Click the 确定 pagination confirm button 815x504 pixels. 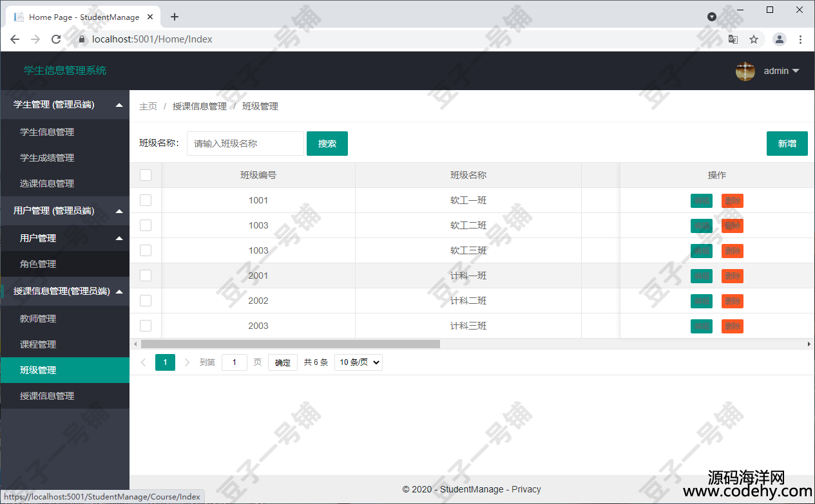283,362
